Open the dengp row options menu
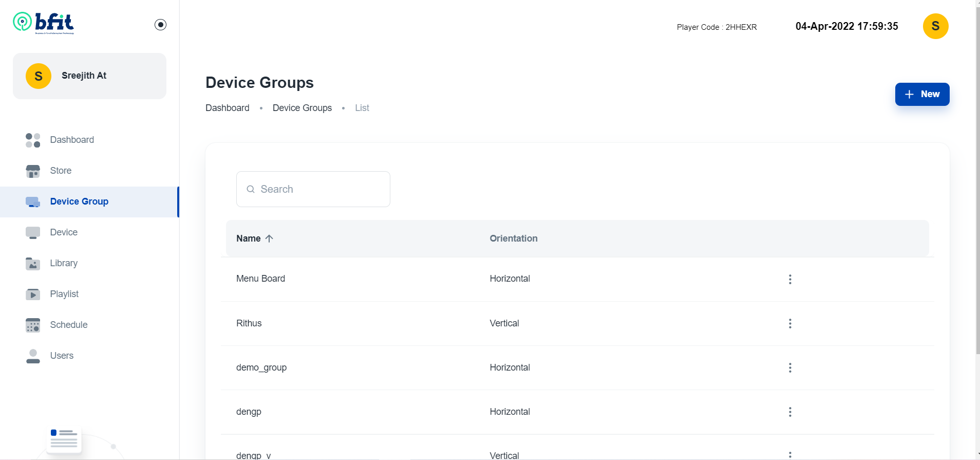 coord(790,412)
